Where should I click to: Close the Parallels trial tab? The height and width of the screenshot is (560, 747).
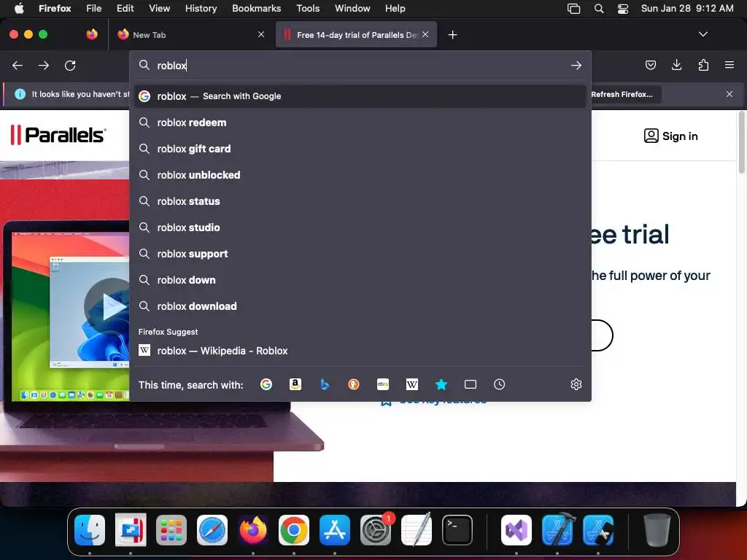pyautogui.click(x=425, y=34)
